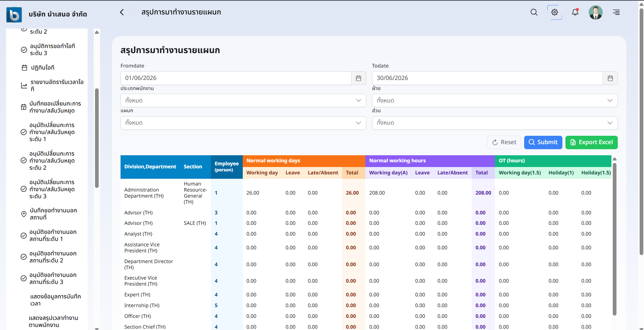The height and width of the screenshot is (330, 644).
Task: Open รายงานอัตรารับเวลาโอที report item
Action: 52,85
